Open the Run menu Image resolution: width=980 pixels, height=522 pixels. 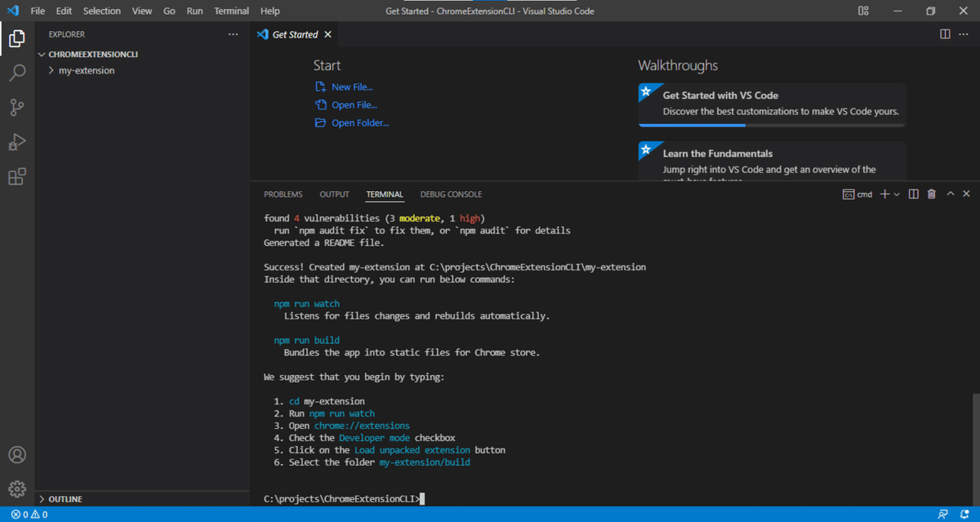(194, 11)
